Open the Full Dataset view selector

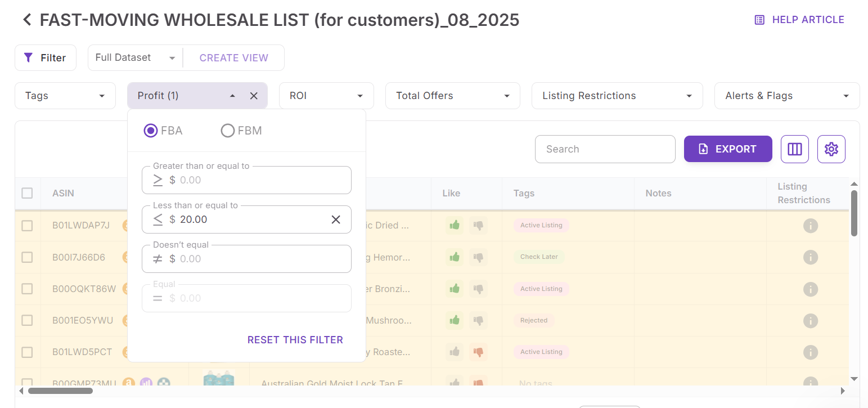(135, 58)
